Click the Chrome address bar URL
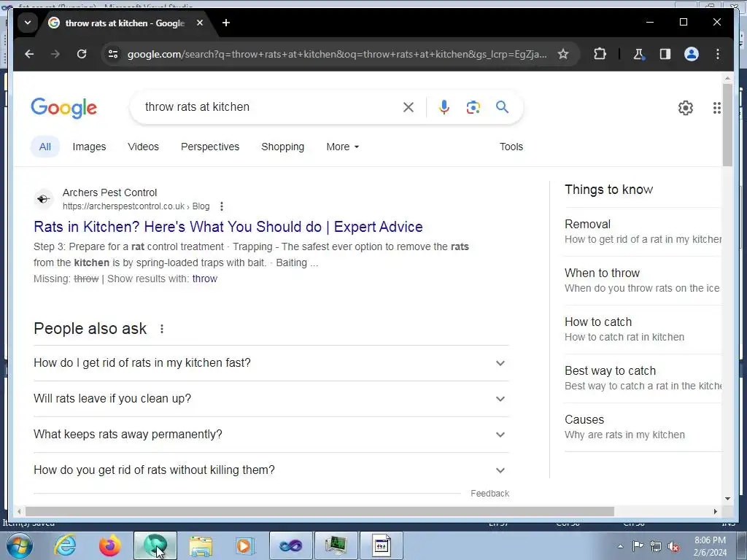 [x=337, y=54]
